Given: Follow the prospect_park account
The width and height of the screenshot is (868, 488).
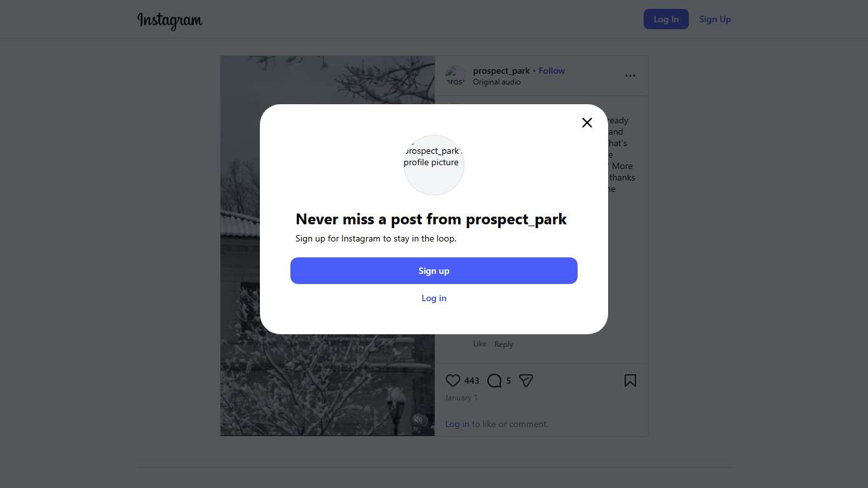Looking at the screenshot, I should (x=552, y=71).
